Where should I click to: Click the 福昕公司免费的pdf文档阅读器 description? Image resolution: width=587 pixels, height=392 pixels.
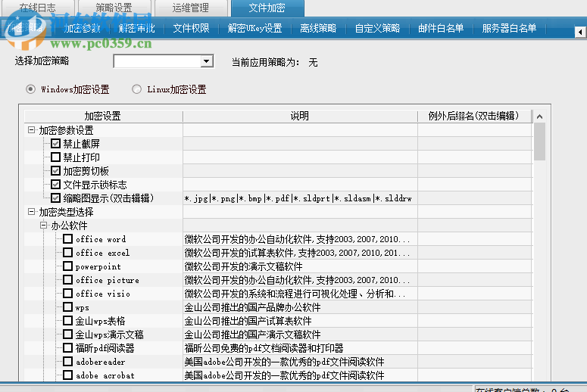[x=264, y=348]
